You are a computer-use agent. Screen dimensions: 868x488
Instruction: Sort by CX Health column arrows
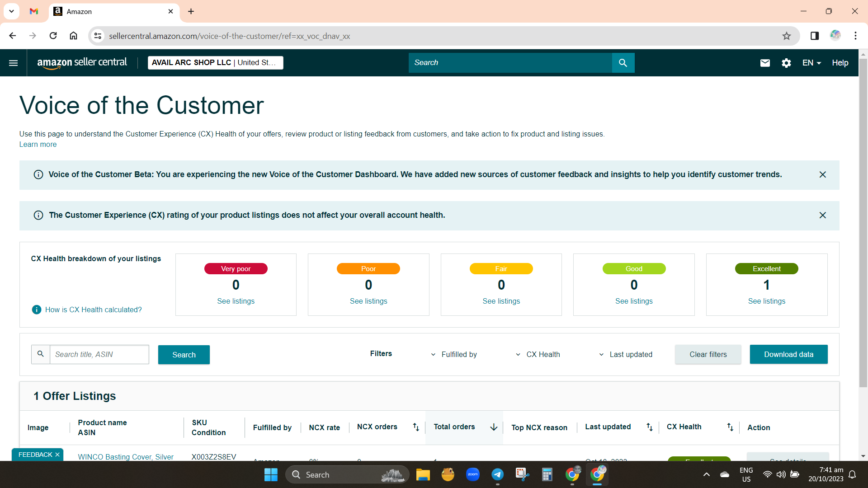pos(730,427)
